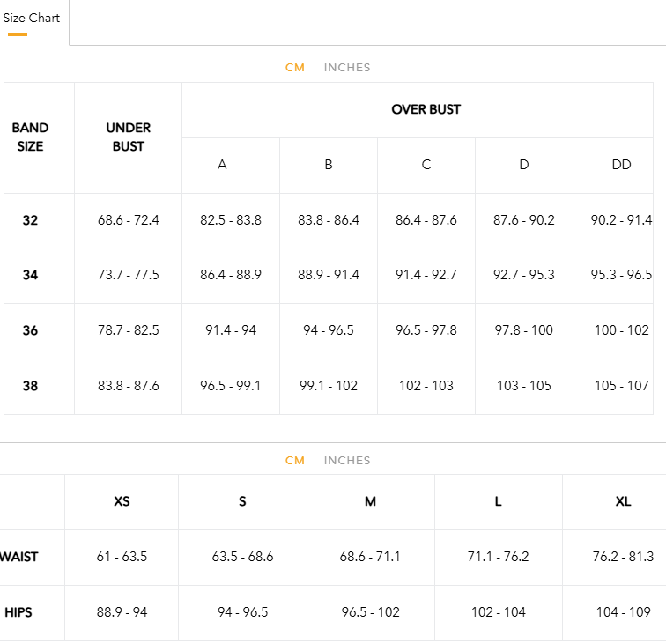Switch bra chart to CM units
666x644 pixels.
pyautogui.click(x=295, y=68)
